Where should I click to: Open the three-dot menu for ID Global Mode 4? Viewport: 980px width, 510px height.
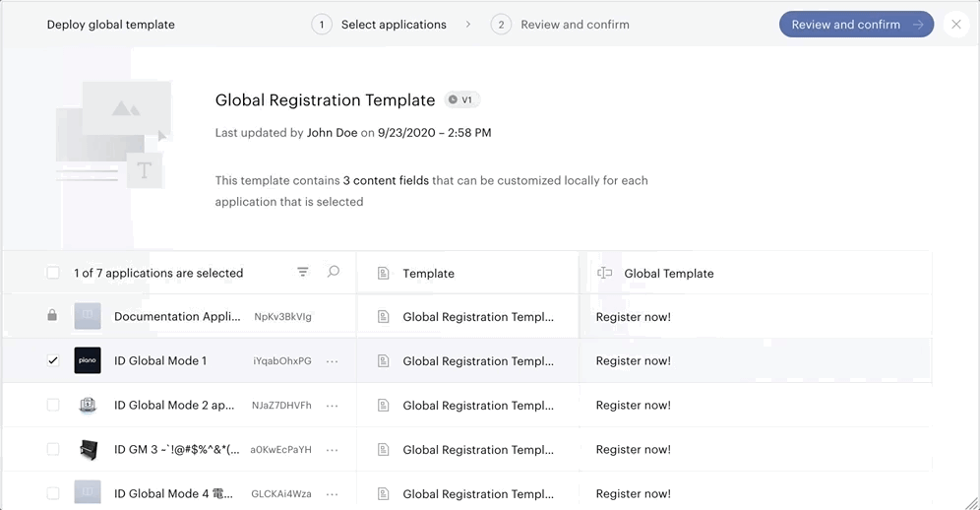[332, 494]
